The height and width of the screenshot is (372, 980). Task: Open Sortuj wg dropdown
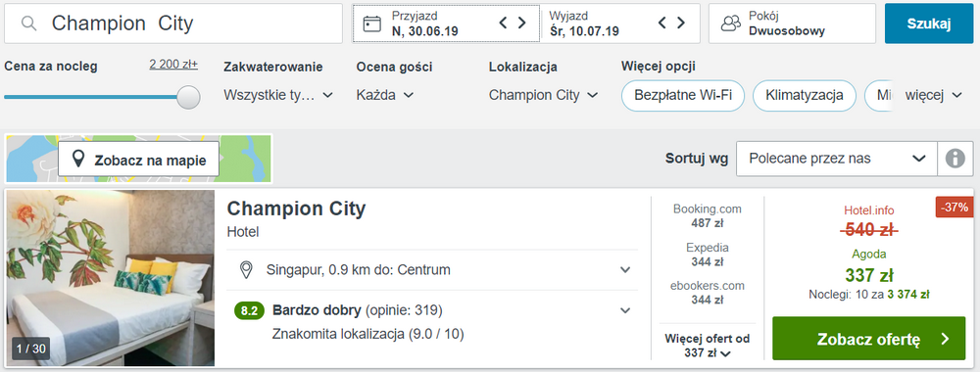pos(837,159)
